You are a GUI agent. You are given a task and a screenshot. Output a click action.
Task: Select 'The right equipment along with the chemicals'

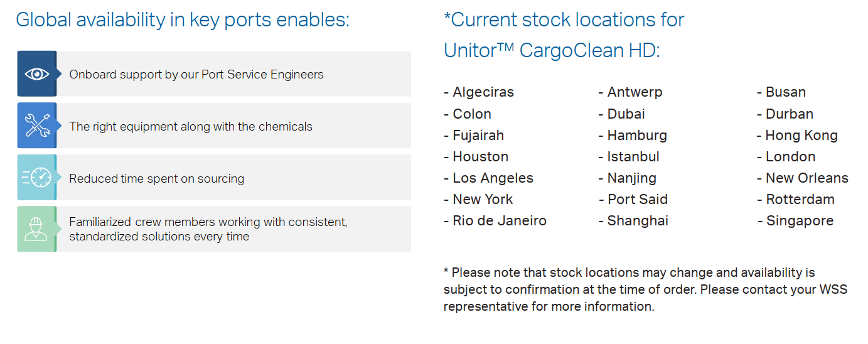point(191,126)
